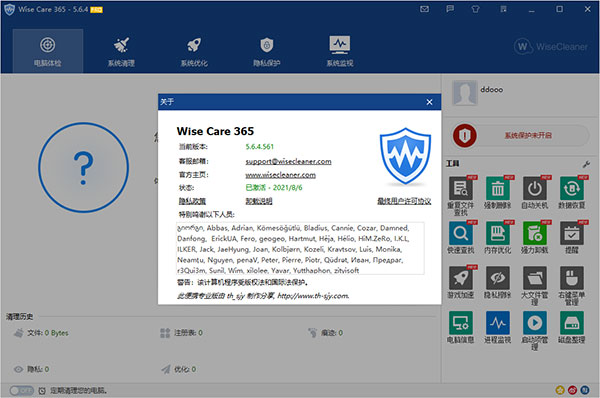Click the 痕迹: 0 history entry
Viewport: 600px width, 398px height.
(x=325, y=333)
